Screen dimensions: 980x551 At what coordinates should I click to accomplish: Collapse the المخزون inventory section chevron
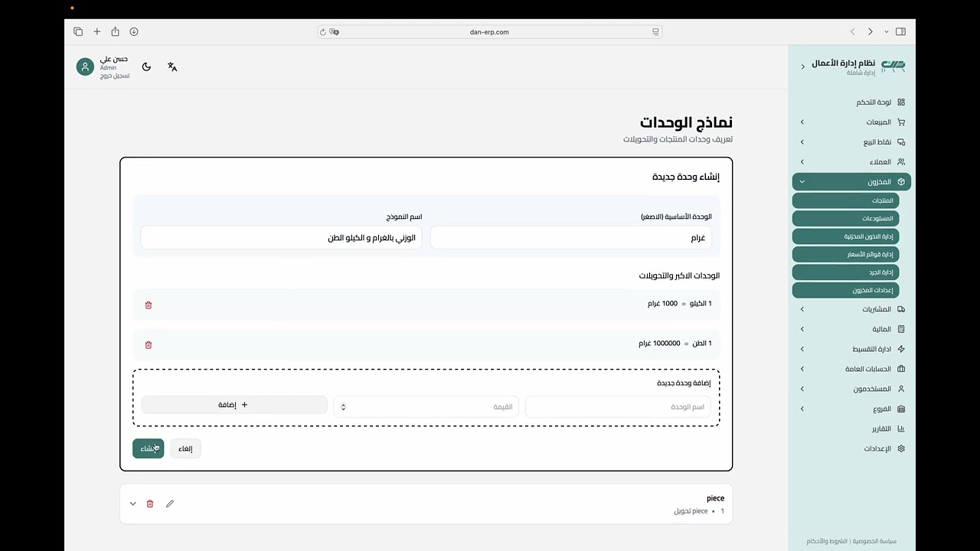pyautogui.click(x=802, y=181)
